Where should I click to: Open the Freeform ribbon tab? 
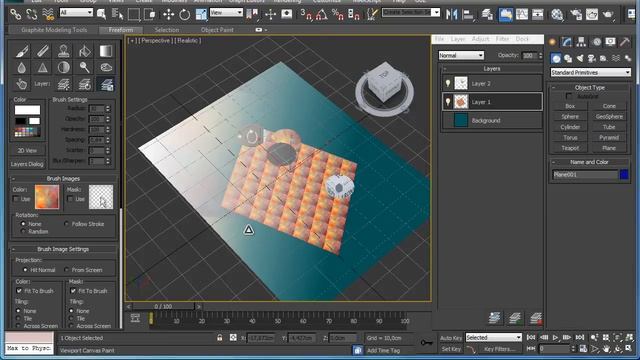click(x=121, y=30)
